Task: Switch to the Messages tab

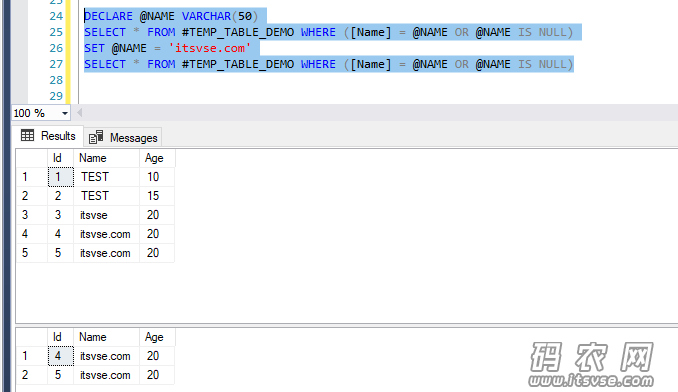Action: (x=123, y=138)
